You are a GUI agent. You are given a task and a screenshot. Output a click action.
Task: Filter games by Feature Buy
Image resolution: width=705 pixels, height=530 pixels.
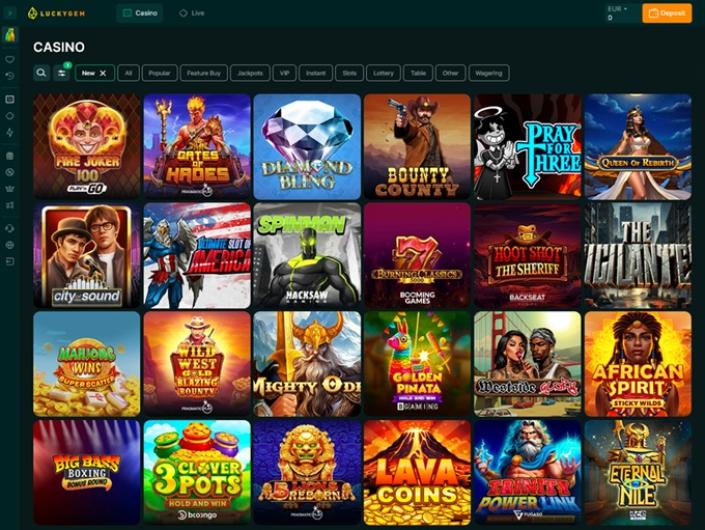(204, 73)
